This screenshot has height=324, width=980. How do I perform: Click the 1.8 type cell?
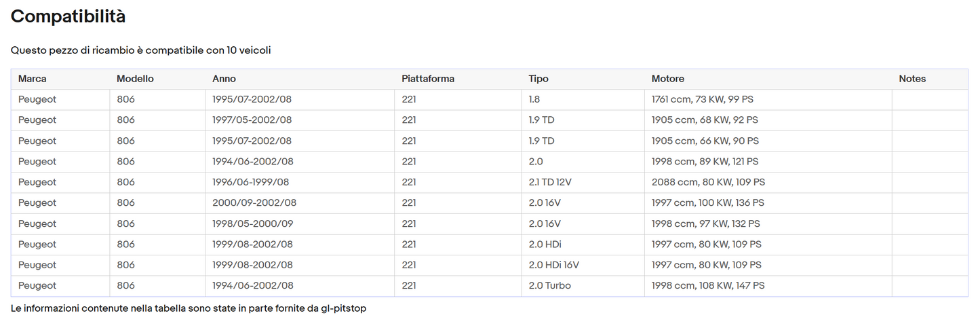(535, 99)
